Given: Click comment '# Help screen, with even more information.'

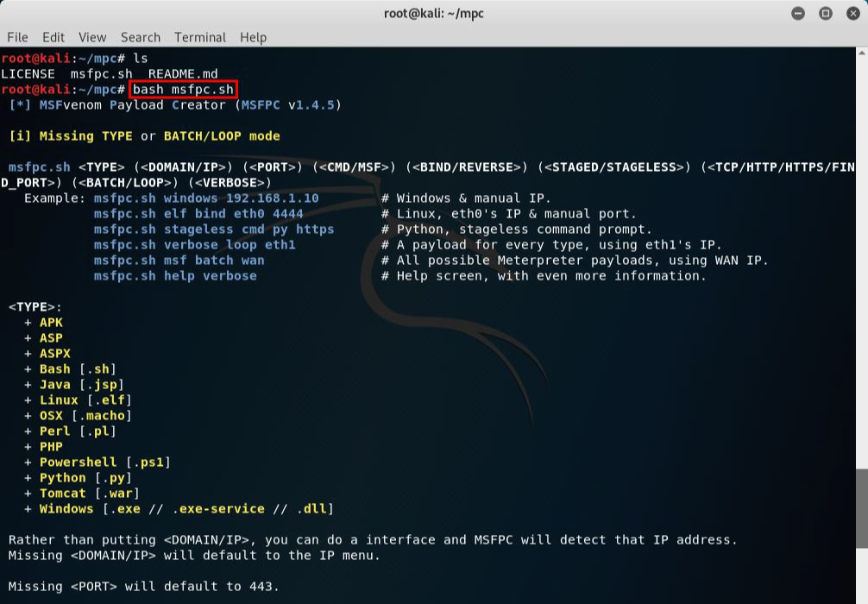Looking at the screenshot, I should pos(544,276).
